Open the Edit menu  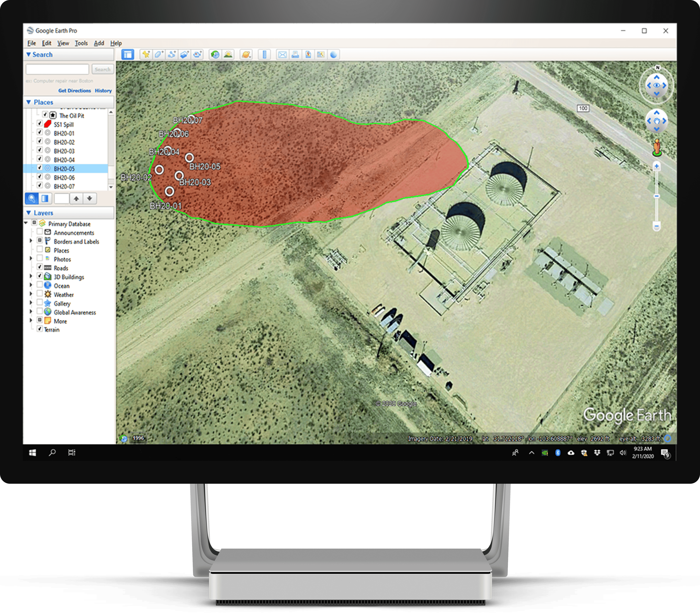click(x=47, y=43)
